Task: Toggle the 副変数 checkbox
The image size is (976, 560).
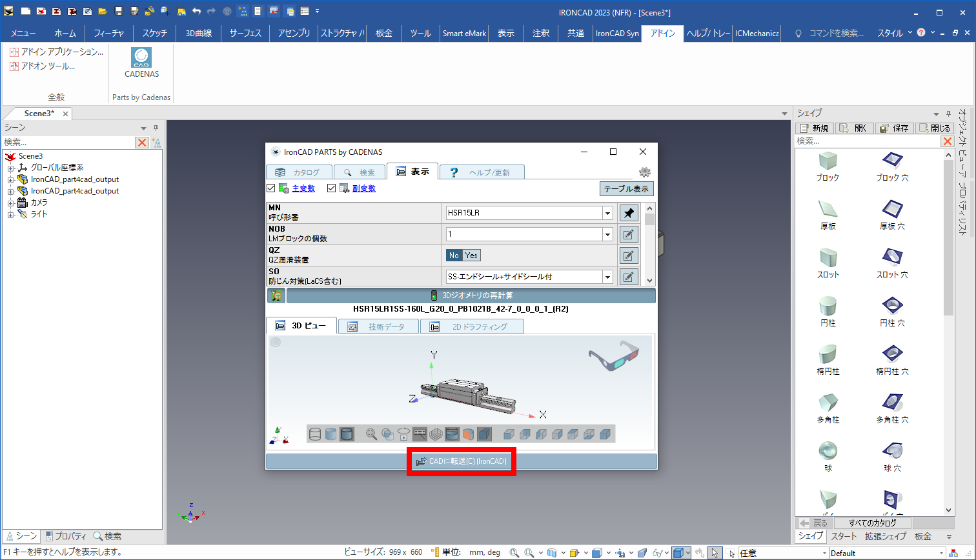Action: [332, 188]
